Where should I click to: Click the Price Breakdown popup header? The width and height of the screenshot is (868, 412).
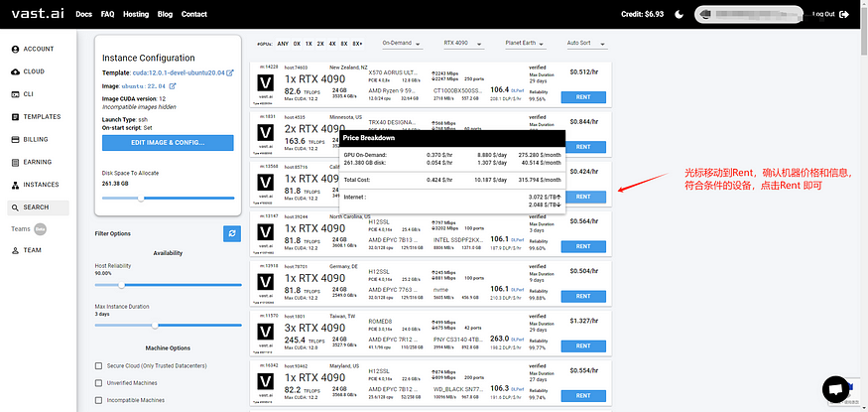click(x=452, y=138)
